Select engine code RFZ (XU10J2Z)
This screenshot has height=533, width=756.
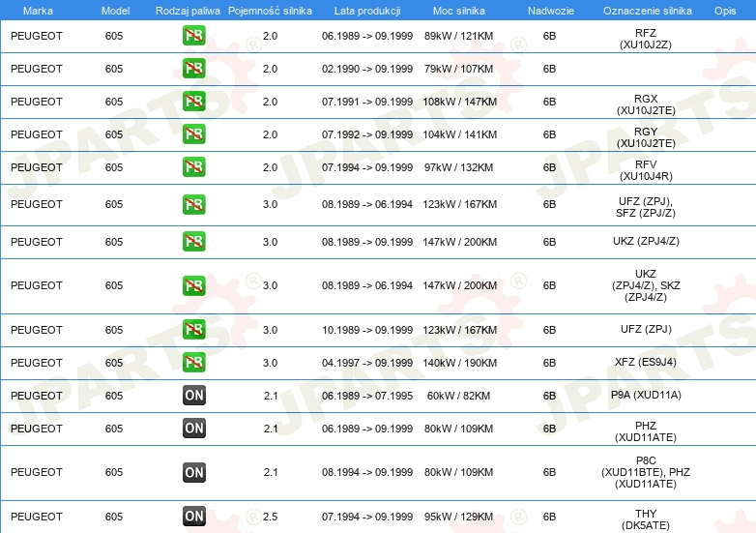[646, 39]
